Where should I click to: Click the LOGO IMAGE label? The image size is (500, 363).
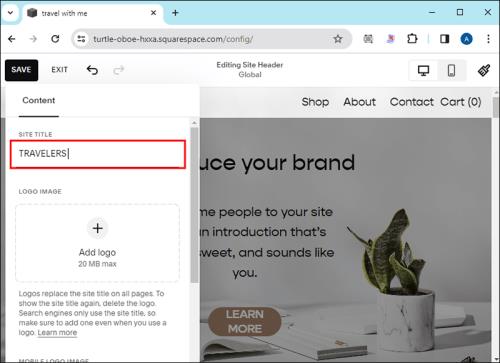[x=40, y=192]
